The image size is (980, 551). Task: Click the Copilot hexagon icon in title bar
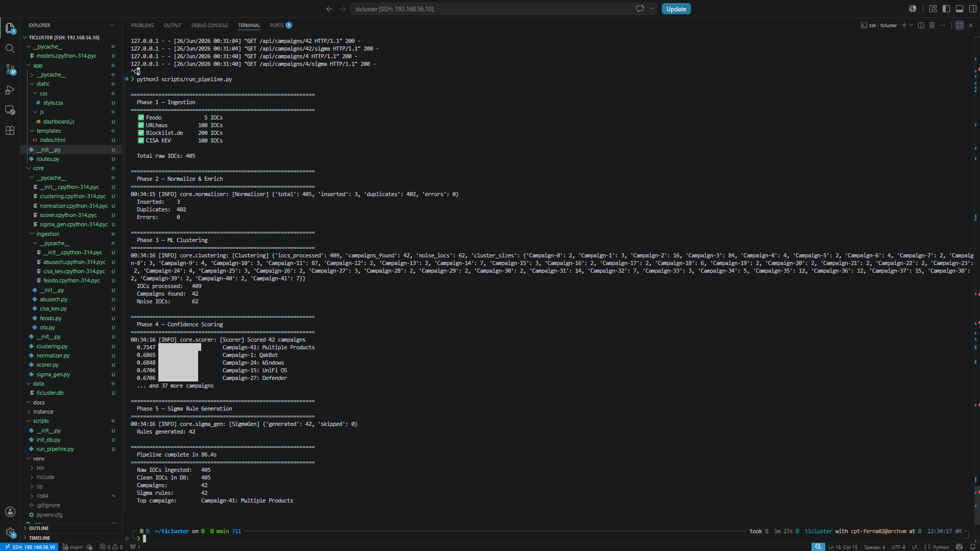pyautogui.click(x=913, y=9)
